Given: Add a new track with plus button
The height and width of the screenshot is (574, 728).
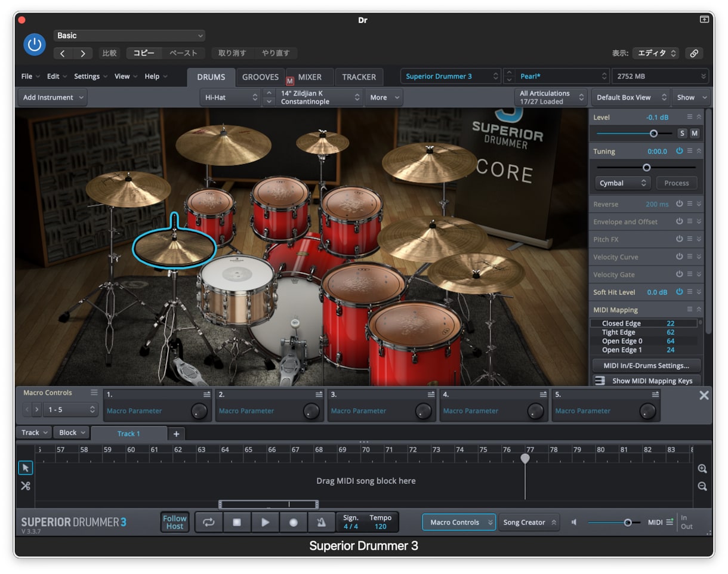Looking at the screenshot, I should tap(176, 434).
